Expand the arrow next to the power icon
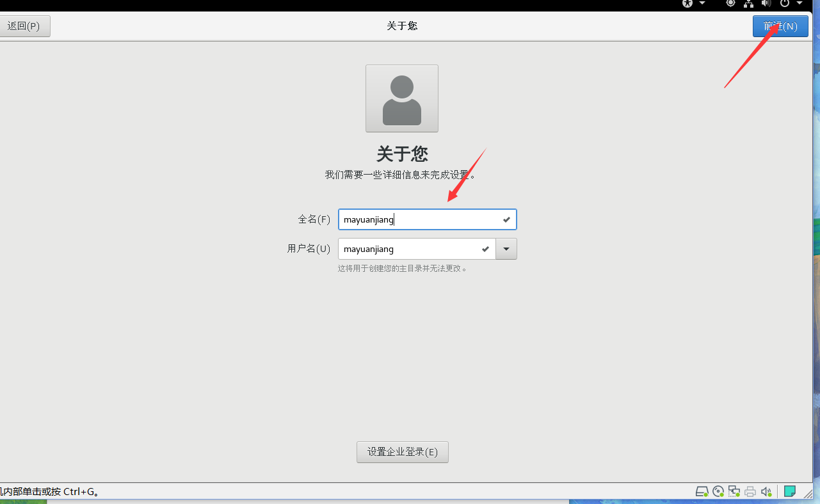 799,3
